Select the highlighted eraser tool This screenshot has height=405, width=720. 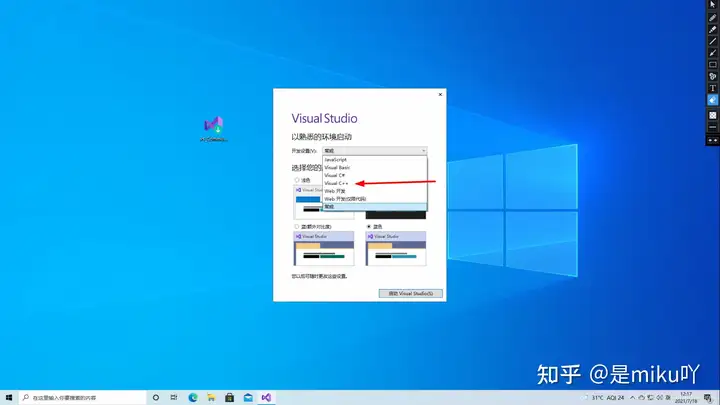tap(712, 100)
